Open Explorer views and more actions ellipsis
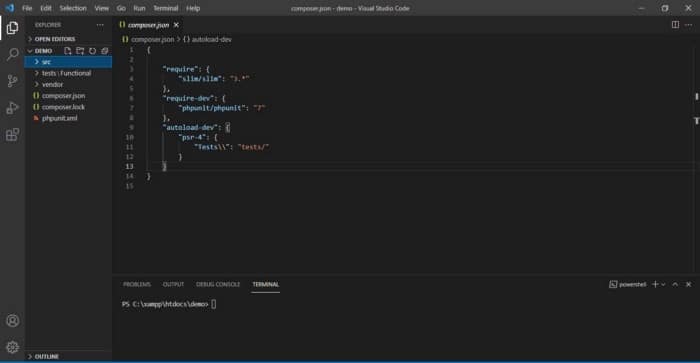The width and height of the screenshot is (700, 363). pos(100,25)
